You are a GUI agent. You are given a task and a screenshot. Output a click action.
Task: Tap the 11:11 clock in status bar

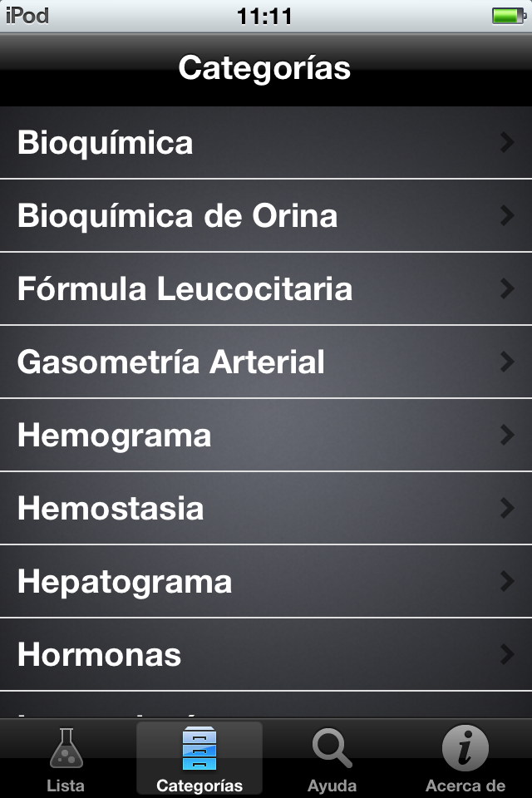coord(264,16)
